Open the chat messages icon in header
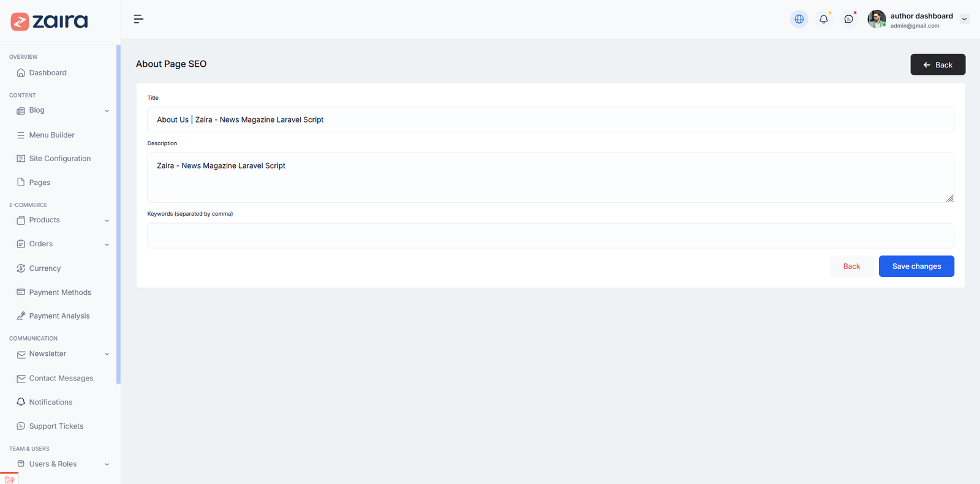The image size is (980, 484). [x=848, y=19]
